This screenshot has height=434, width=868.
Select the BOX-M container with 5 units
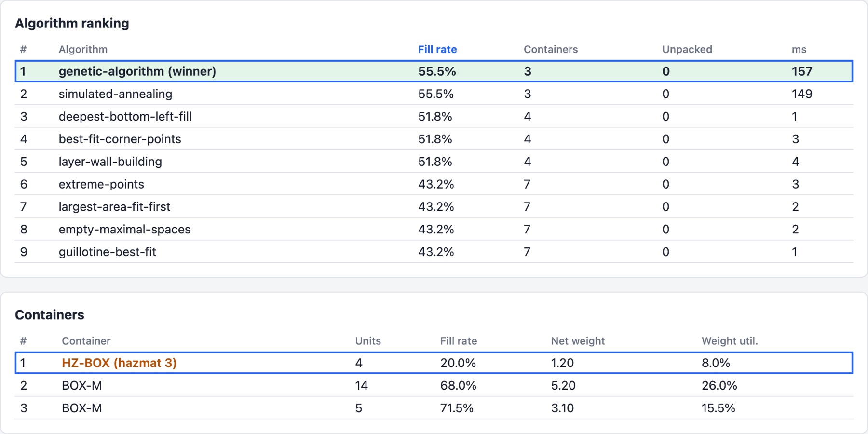pyautogui.click(x=434, y=408)
